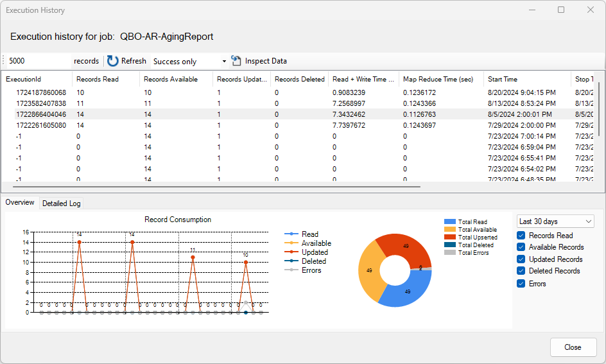Click the chart peak labeled 11
The image size is (606, 364).
tap(193, 257)
